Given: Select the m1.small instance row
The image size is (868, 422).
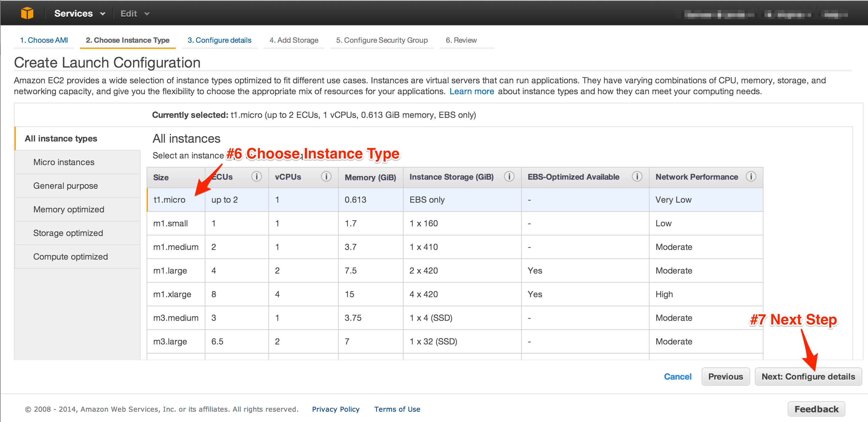Looking at the screenshot, I should click(x=455, y=223).
